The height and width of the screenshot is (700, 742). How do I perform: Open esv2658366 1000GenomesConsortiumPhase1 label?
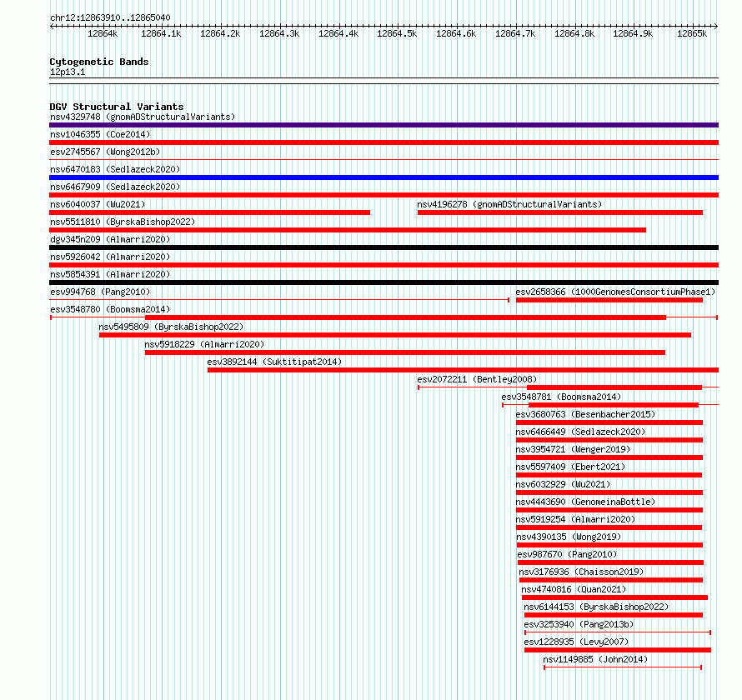615,292
